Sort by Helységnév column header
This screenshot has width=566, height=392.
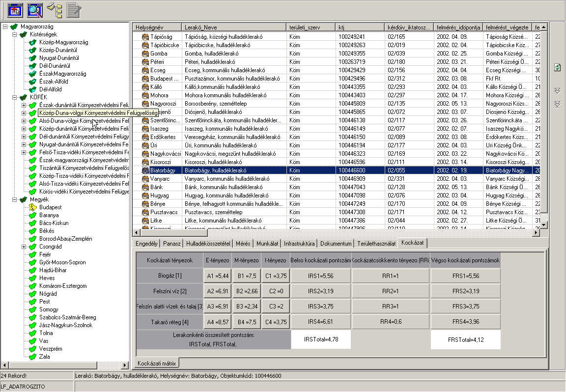[x=157, y=28]
